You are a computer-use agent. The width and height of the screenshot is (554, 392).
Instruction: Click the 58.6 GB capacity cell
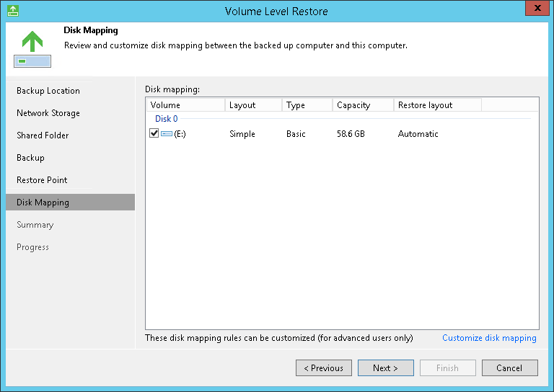[351, 134]
